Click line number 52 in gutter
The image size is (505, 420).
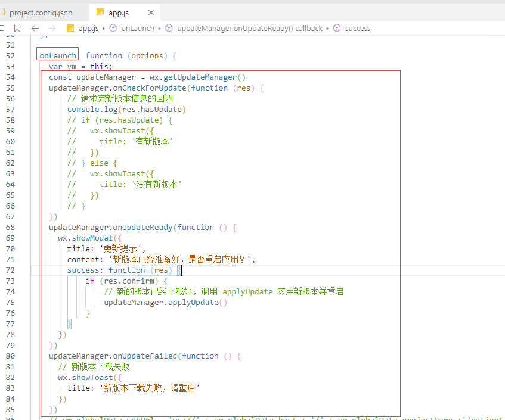coord(10,55)
